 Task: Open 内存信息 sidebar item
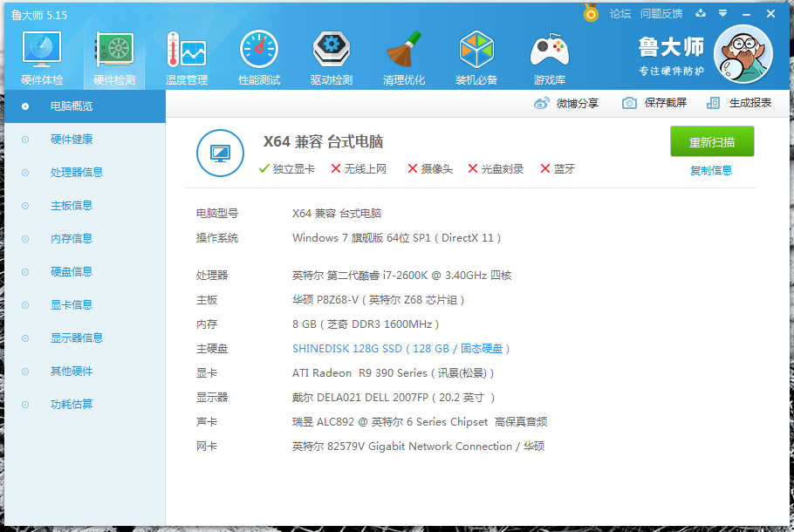(85, 239)
